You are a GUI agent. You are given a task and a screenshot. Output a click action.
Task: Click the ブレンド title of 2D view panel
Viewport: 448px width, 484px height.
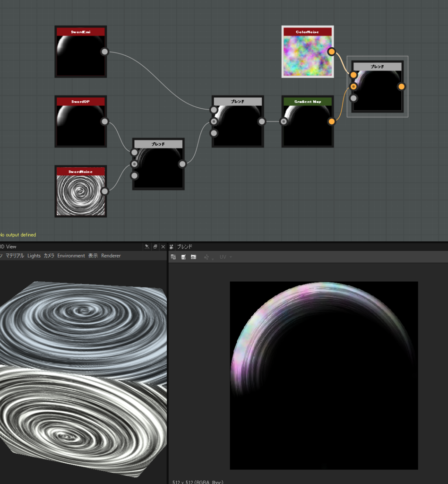[x=184, y=247]
